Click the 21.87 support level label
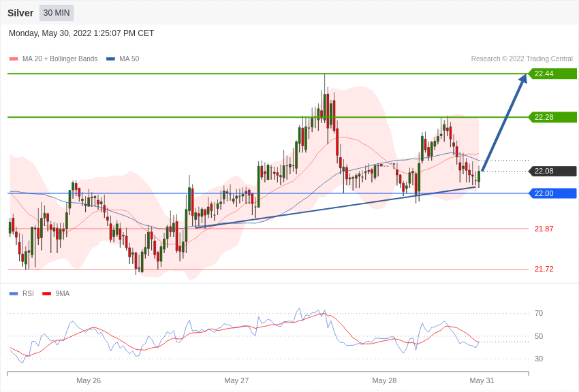Viewport: 579px width, 392px height. click(544, 229)
